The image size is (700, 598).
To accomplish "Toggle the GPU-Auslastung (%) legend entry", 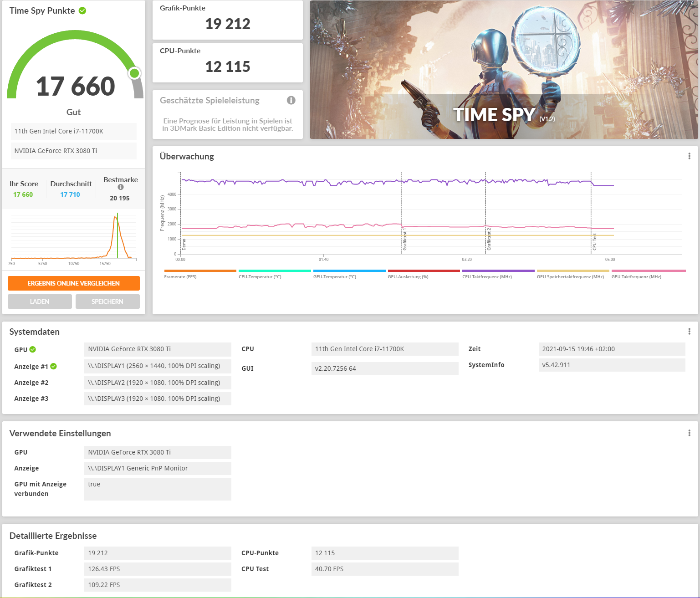I will (424, 274).
